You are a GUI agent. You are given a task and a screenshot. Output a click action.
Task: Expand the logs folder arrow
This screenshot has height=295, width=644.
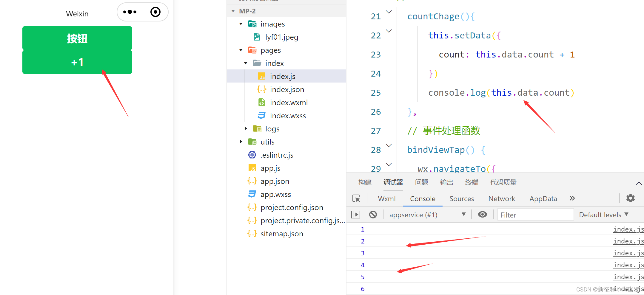pyautogui.click(x=246, y=129)
